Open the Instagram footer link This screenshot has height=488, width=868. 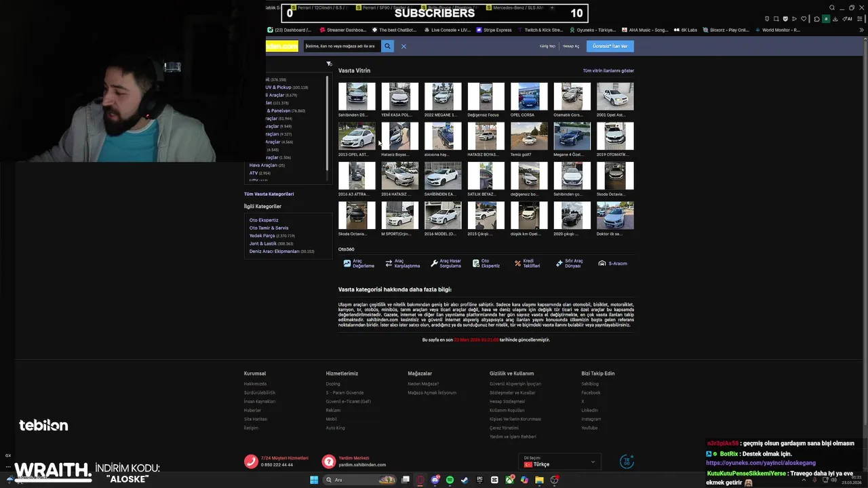click(591, 419)
